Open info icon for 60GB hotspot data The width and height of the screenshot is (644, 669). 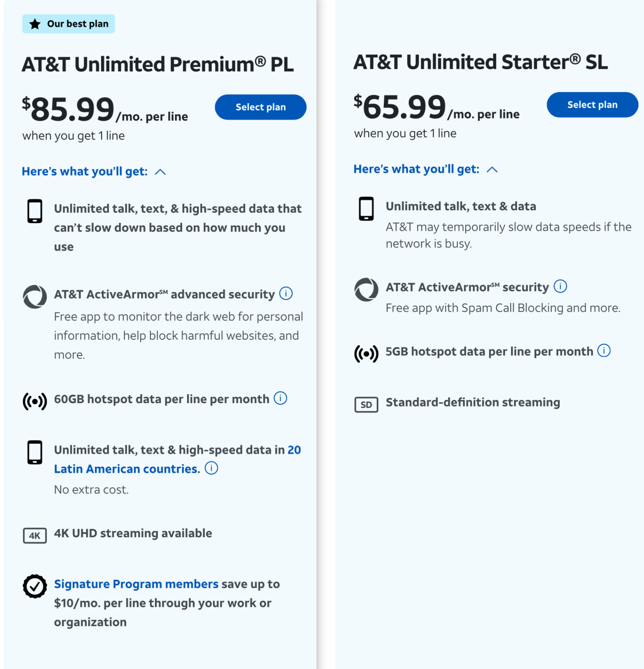pos(280,398)
